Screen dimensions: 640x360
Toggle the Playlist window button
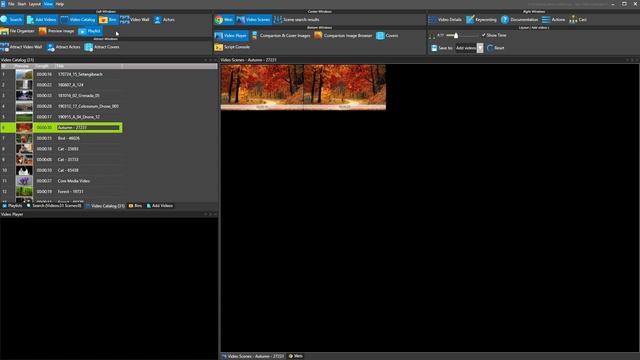[x=90, y=31]
